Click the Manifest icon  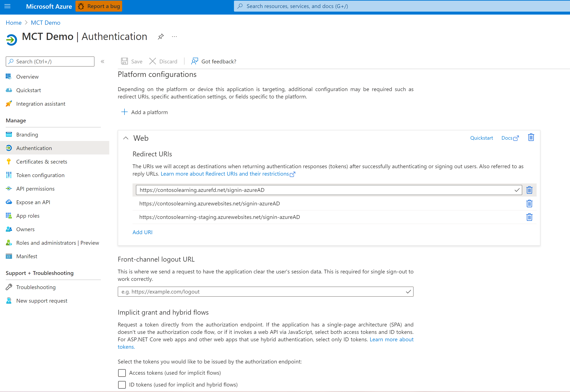pyautogui.click(x=9, y=256)
